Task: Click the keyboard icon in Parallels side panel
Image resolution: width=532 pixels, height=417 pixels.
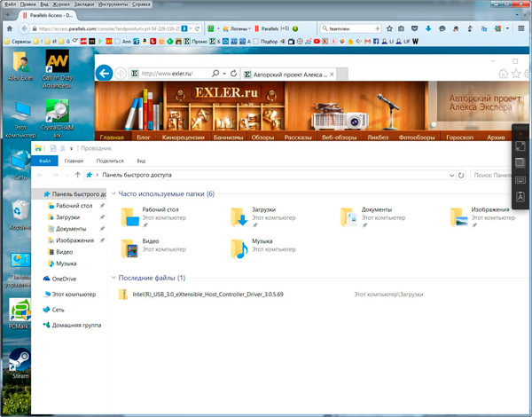Action: [520, 178]
